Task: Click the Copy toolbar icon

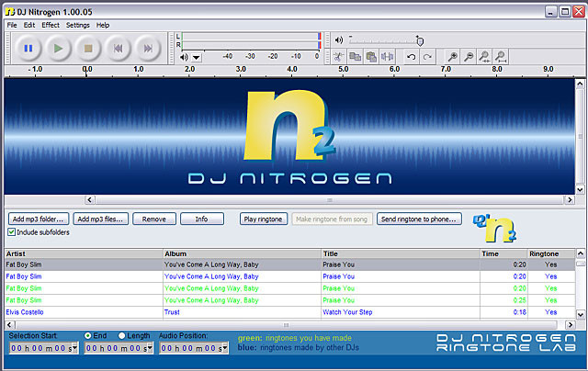Action: pos(356,57)
